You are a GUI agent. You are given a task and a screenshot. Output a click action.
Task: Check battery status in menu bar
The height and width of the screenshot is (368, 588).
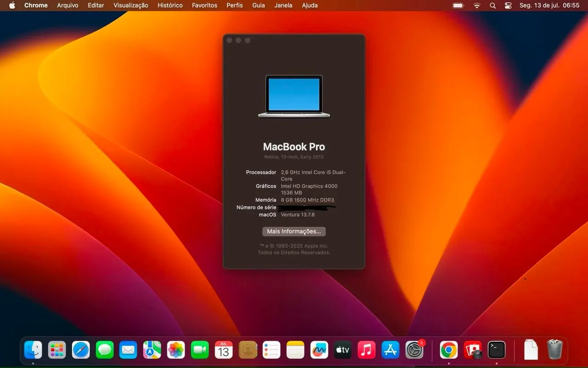tap(458, 6)
